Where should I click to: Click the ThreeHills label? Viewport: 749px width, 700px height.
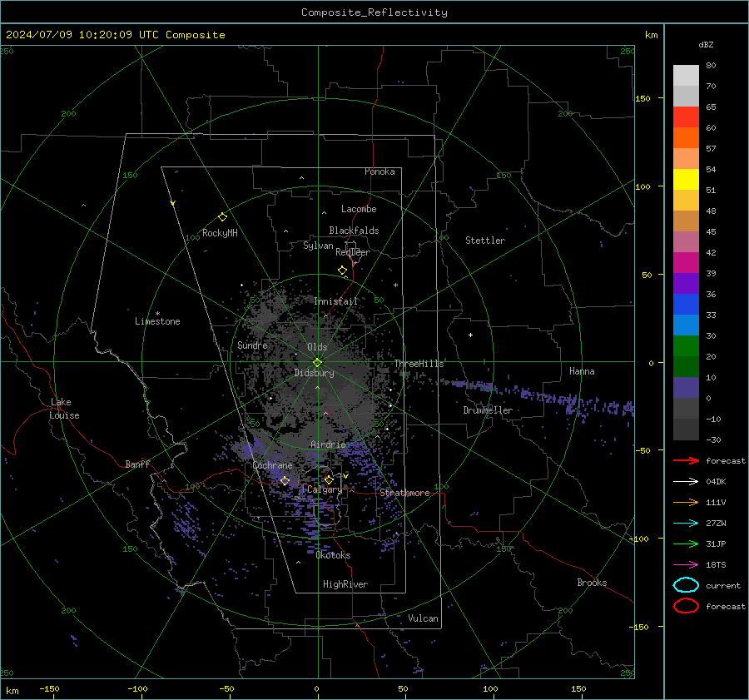(419, 364)
